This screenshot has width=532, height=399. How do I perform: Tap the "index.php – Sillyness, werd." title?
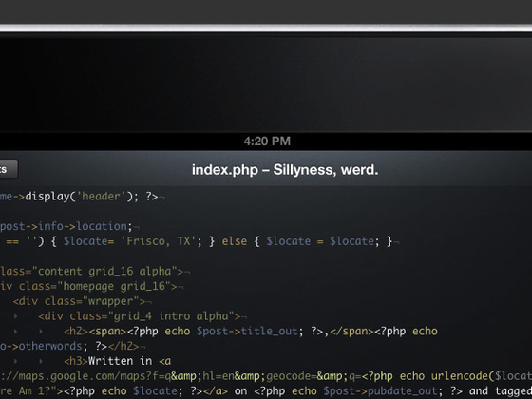tap(285, 170)
